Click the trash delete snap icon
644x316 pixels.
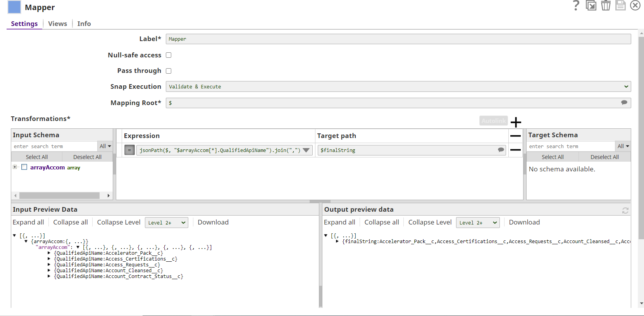[x=606, y=5]
